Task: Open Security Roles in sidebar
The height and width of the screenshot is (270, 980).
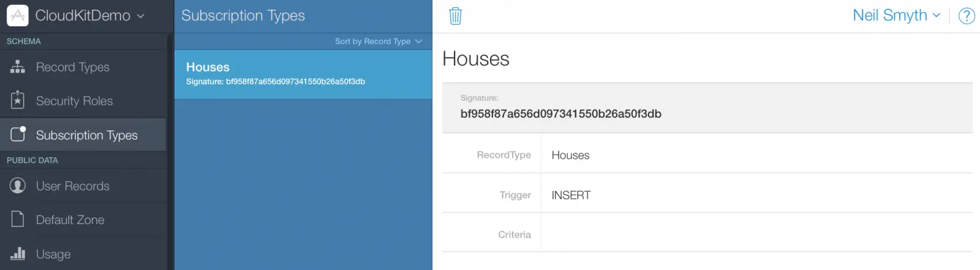Action: [74, 101]
